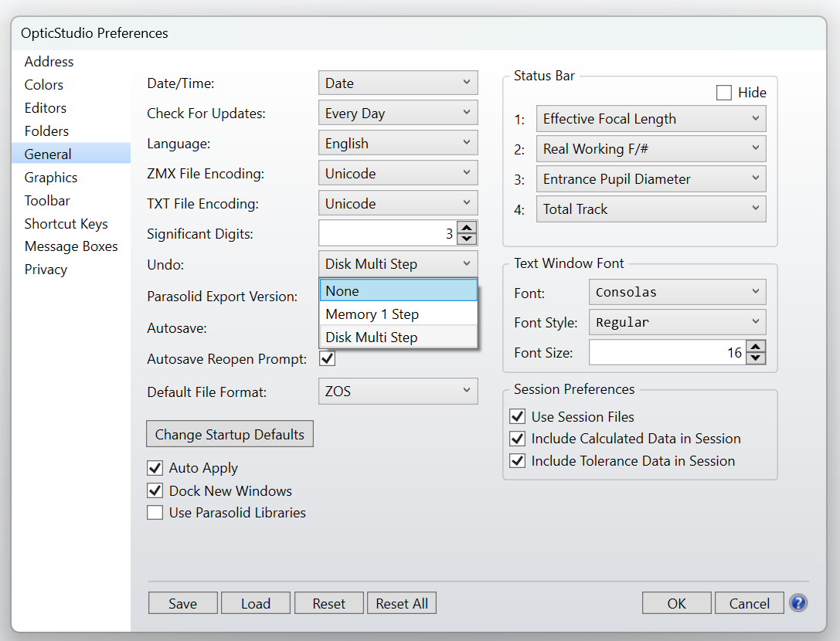Uncheck Use Session Files
The width and height of the screenshot is (840, 641).
click(518, 416)
